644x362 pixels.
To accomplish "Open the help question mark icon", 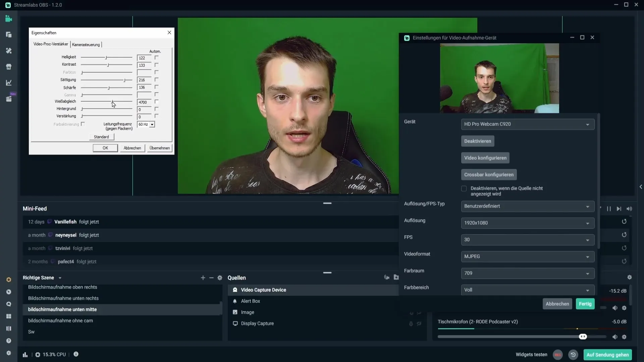I will 9,341.
